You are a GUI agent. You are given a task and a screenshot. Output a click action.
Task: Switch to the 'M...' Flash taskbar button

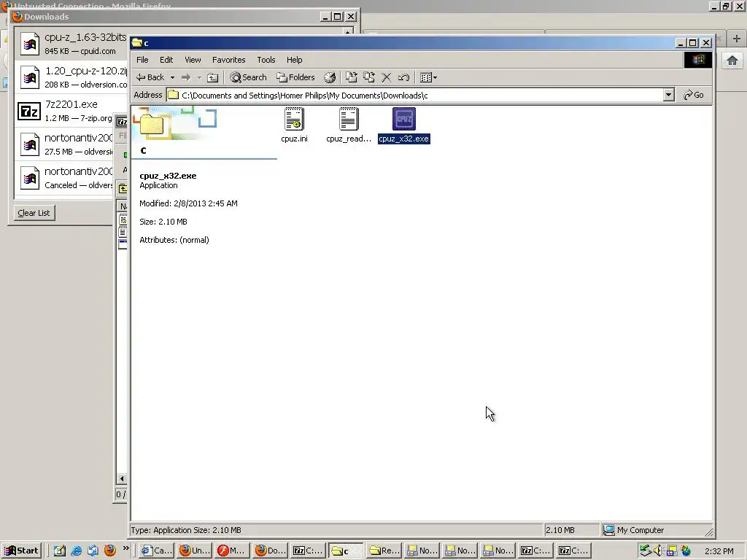coord(232,551)
